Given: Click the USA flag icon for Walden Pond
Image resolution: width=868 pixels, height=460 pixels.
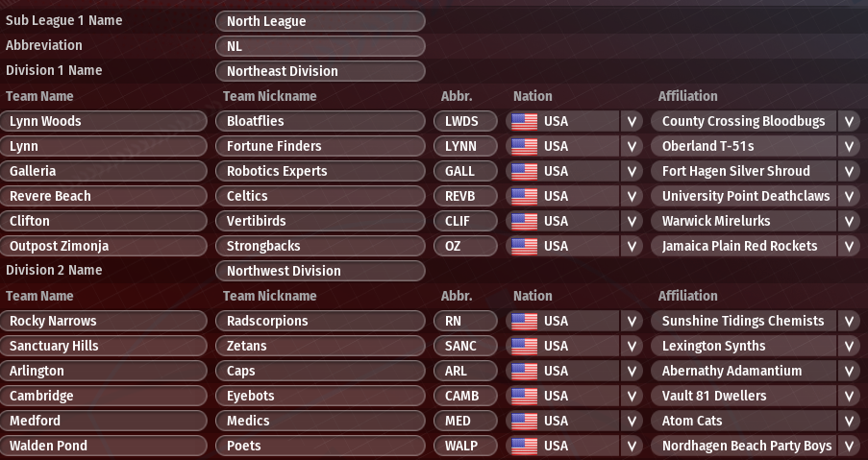Looking at the screenshot, I should 524,446.
